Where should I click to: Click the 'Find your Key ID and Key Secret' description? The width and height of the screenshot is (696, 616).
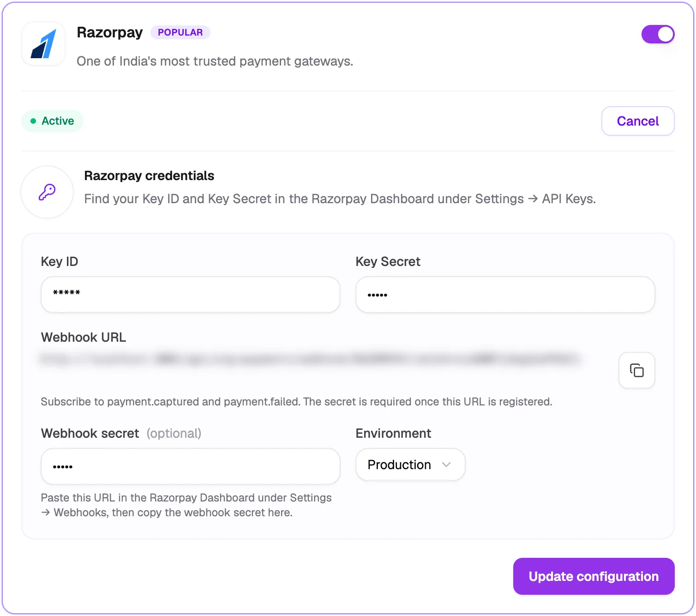coord(340,199)
